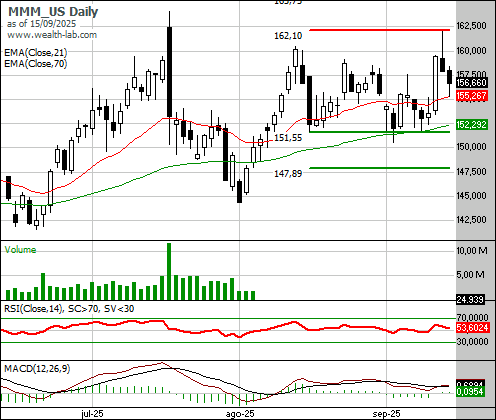Click the green 0,0954 MACD value tag
This screenshot has height=420, width=496.
click(470, 392)
